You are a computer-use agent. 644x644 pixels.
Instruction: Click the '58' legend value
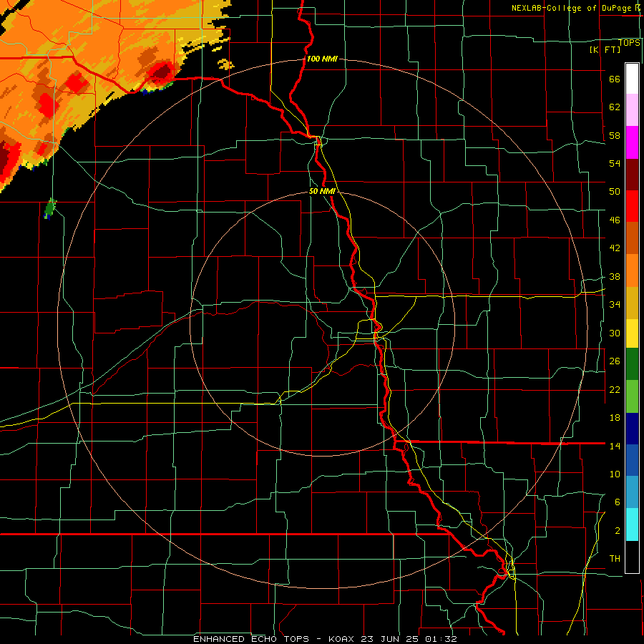point(615,135)
